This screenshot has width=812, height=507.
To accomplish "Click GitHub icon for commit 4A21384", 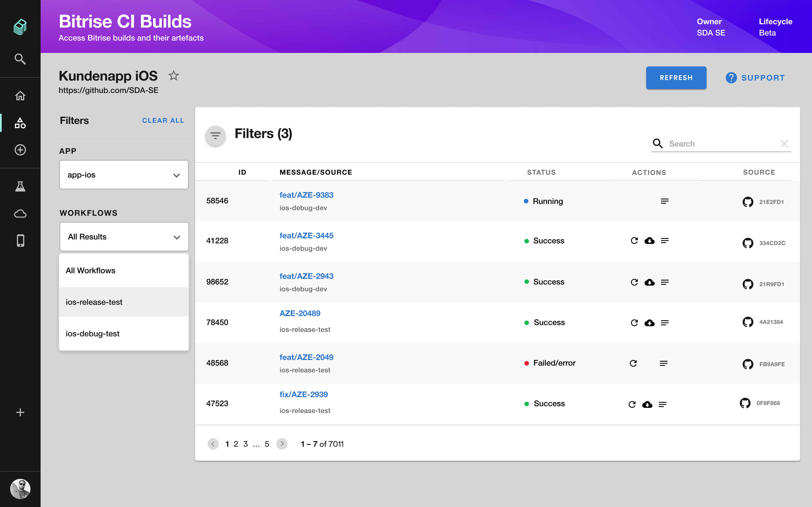I will 748,322.
